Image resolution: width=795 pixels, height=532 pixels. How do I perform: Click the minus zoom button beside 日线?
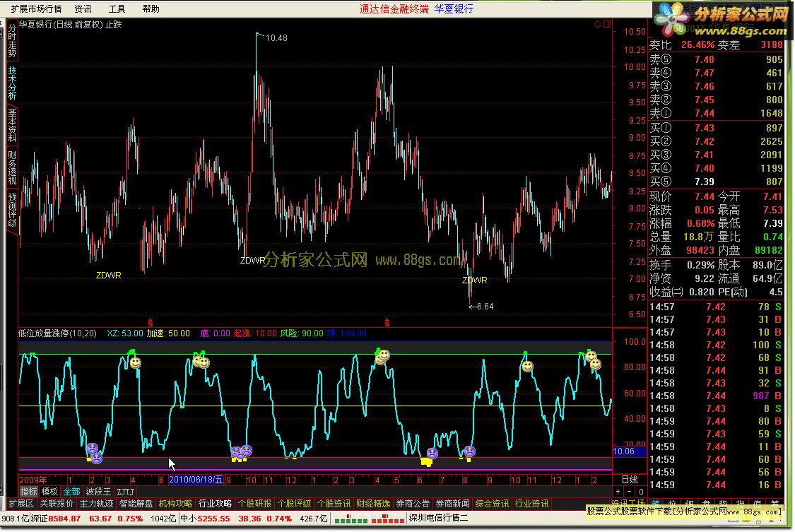[630, 492]
